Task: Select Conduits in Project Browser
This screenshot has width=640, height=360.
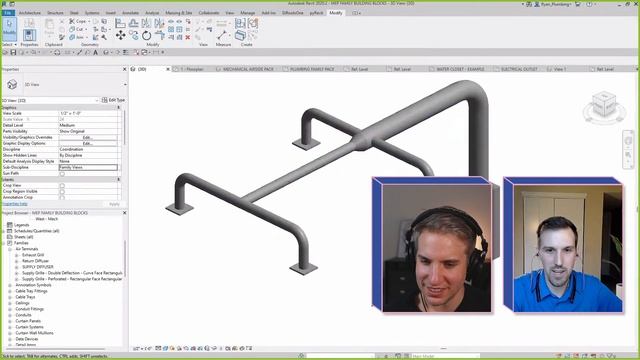Action: tap(23, 315)
